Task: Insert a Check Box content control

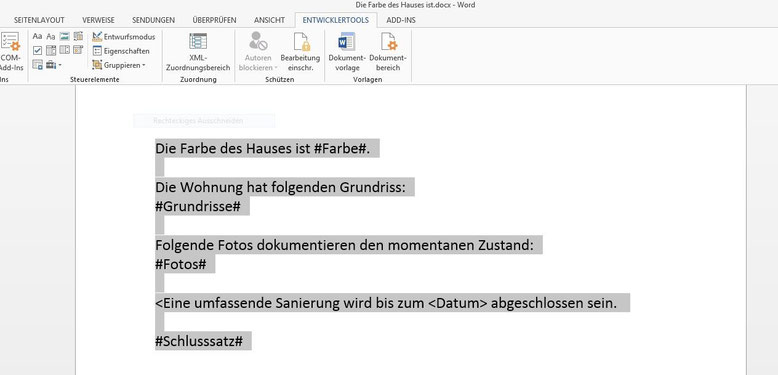Action: [37, 50]
